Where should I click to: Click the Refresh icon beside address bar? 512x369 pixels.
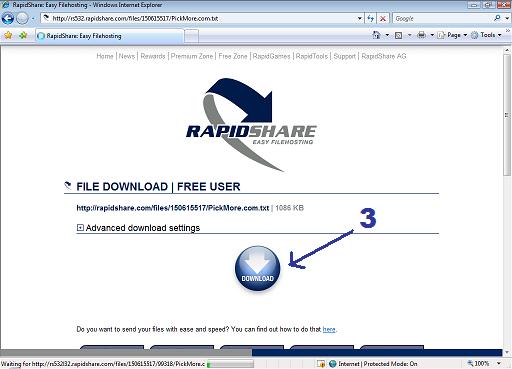(x=370, y=18)
